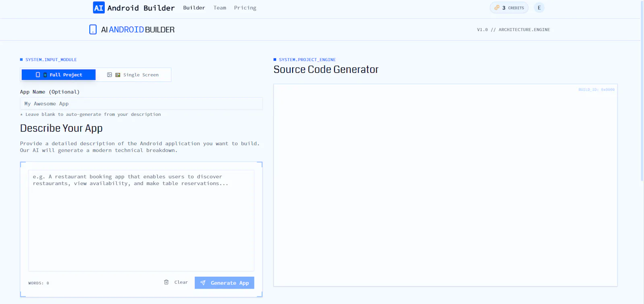This screenshot has height=304, width=644.
Task: Click the blue AI logo icon
Action: (x=99, y=8)
